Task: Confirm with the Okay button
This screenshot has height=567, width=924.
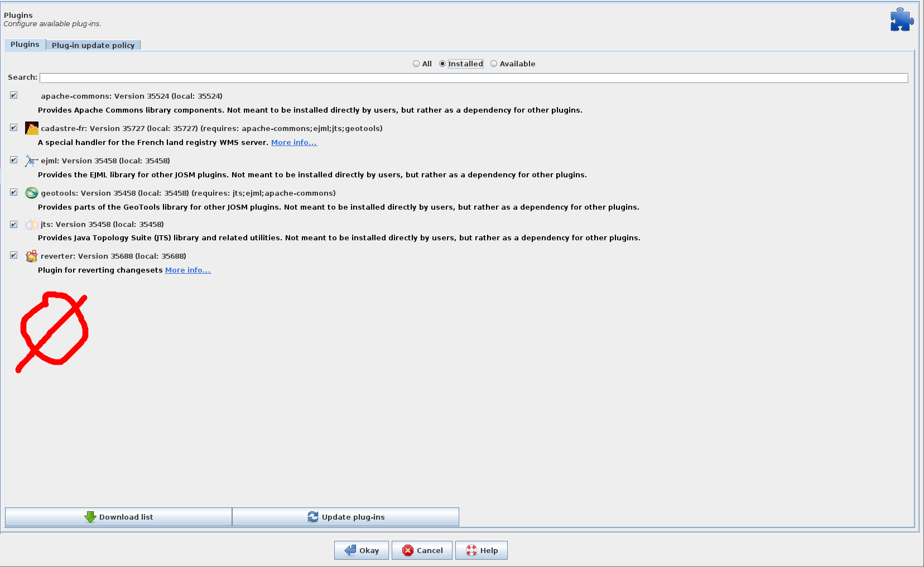Action: click(362, 550)
